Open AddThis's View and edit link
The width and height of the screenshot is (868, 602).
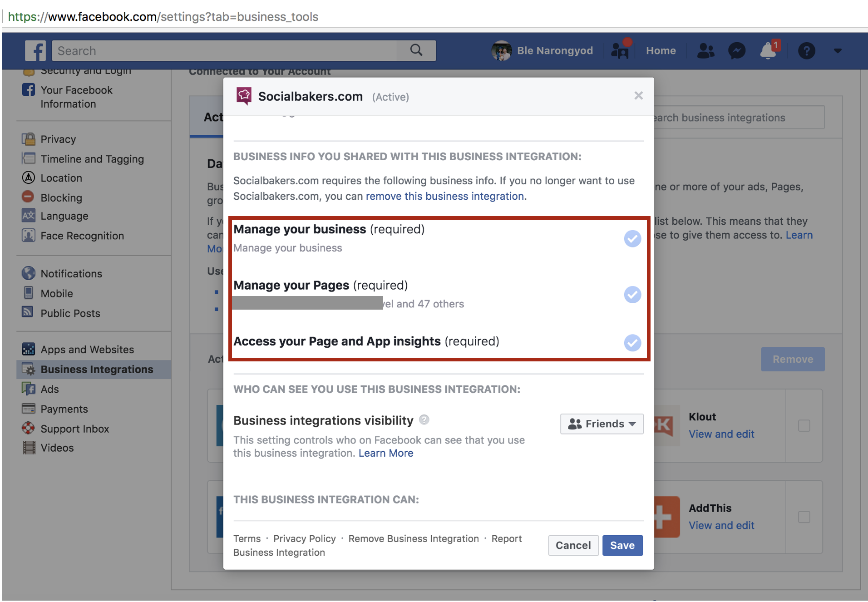click(x=721, y=525)
